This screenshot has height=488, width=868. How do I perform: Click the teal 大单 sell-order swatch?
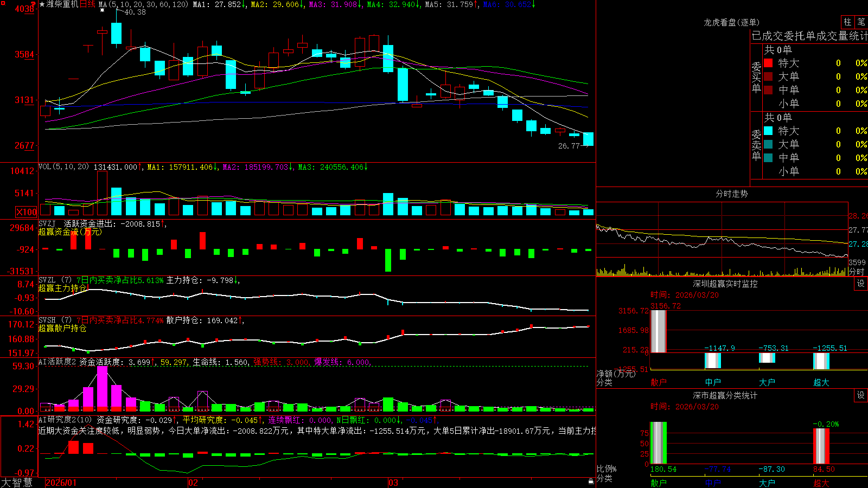(x=768, y=144)
